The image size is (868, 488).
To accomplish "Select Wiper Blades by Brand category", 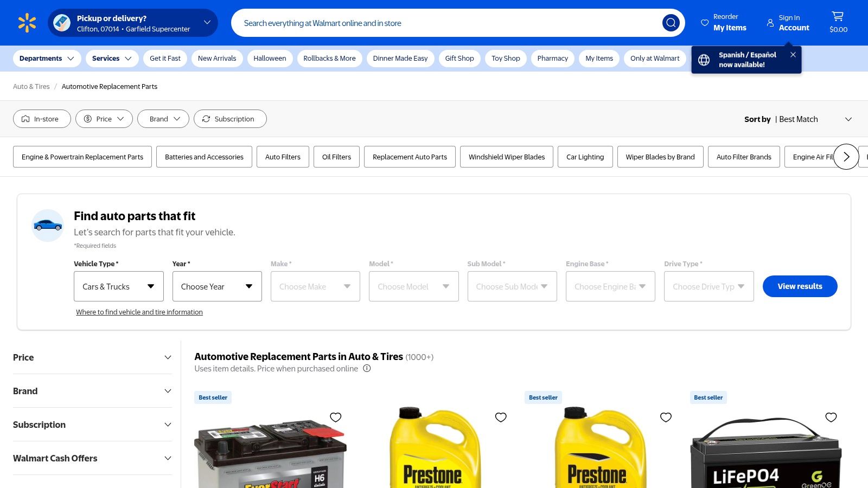I will point(660,157).
